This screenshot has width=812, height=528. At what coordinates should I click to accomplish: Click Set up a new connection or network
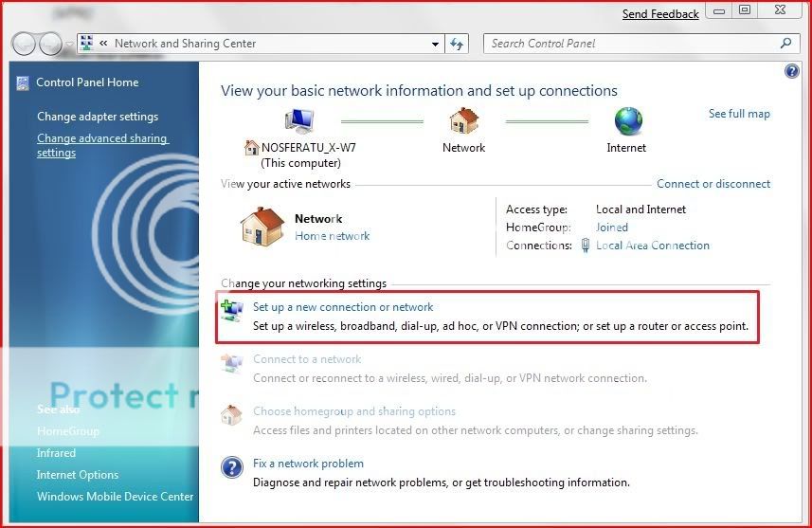pos(343,307)
